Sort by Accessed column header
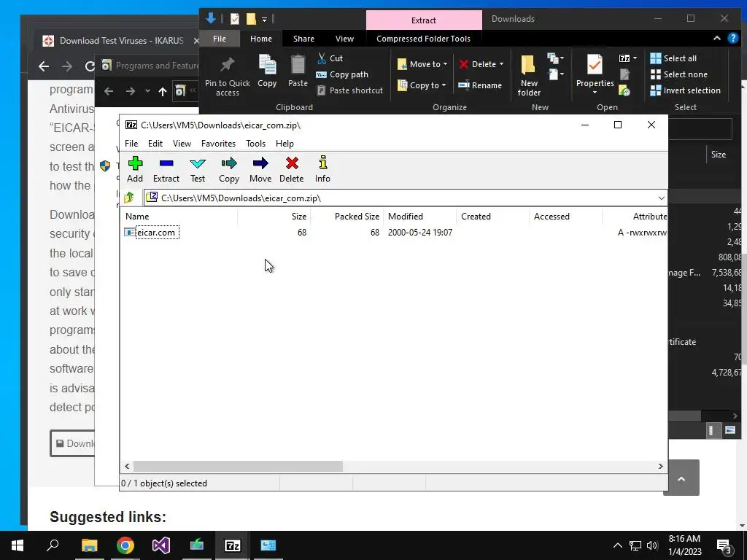The image size is (747, 560). pos(565,216)
